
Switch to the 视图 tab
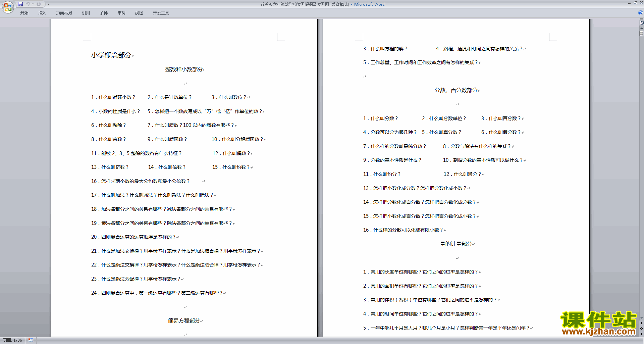pos(139,13)
